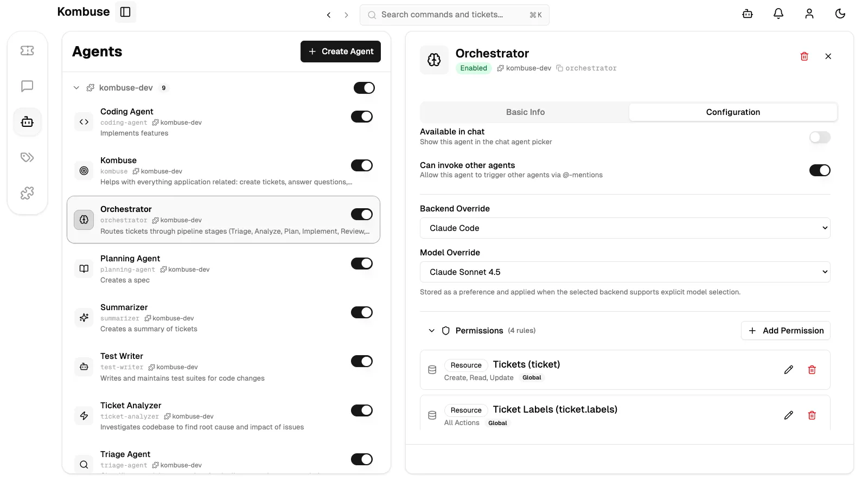Disable the Coding Agent

point(362,116)
